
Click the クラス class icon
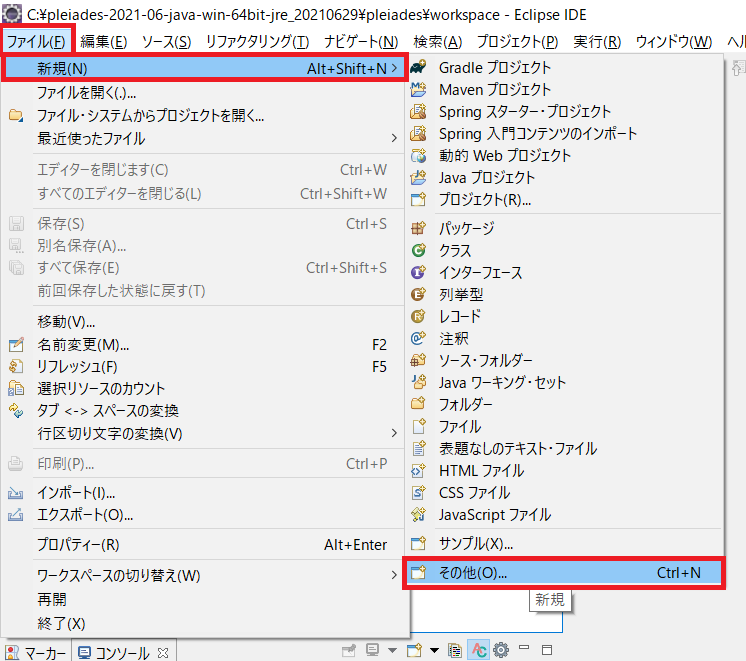point(418,250)
